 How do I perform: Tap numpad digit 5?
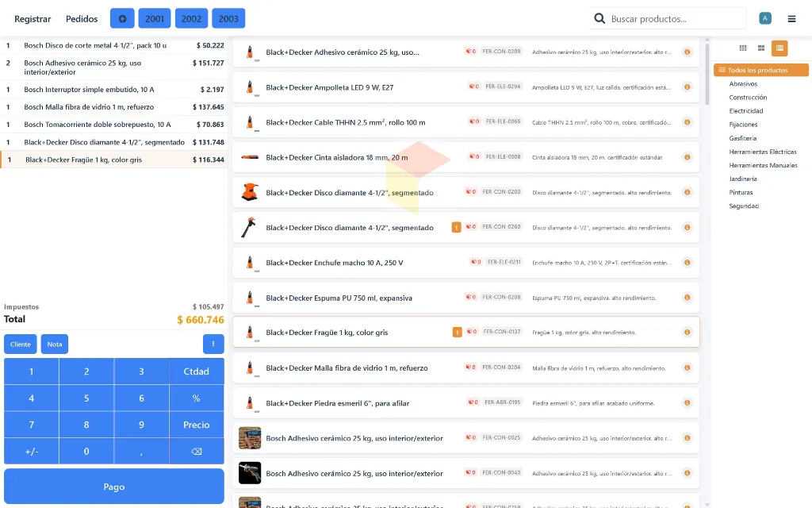click(x=86, y=398)
